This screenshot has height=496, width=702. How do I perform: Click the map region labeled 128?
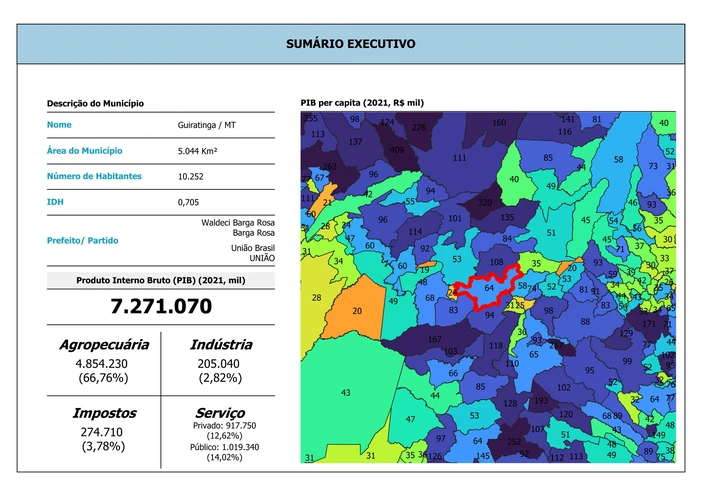click(510, 403)
